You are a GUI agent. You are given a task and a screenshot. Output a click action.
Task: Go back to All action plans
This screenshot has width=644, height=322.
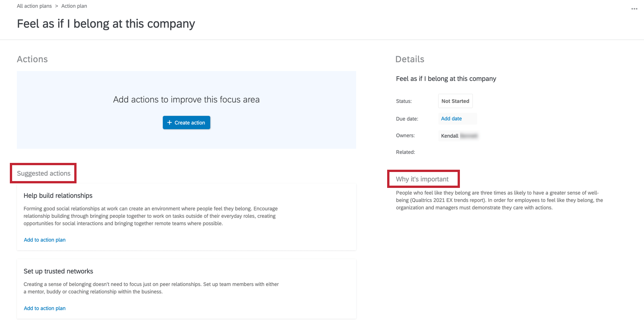point(34,6)
